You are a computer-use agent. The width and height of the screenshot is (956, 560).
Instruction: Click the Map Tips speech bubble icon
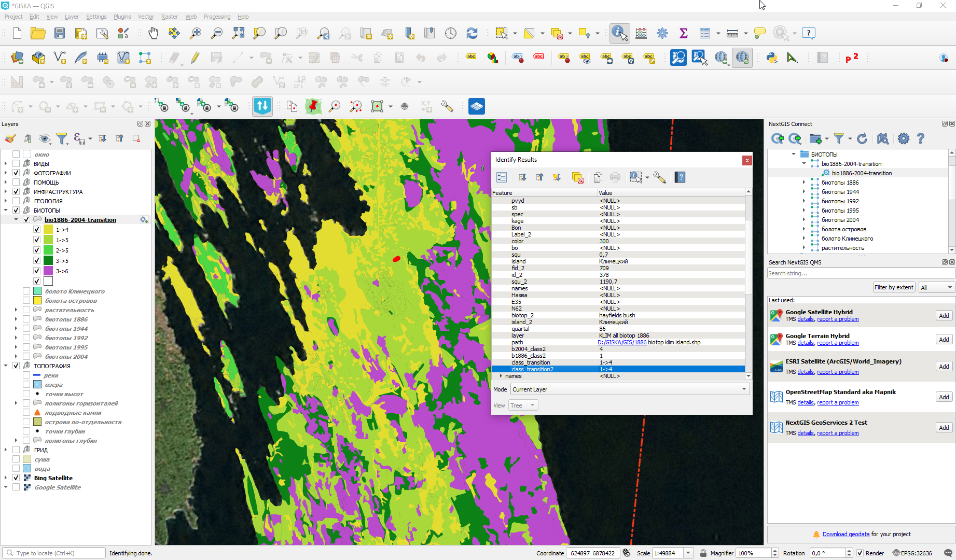(x=759, y=33)
